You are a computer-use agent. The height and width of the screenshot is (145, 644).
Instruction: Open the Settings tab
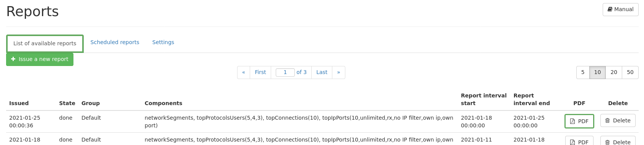163,43
